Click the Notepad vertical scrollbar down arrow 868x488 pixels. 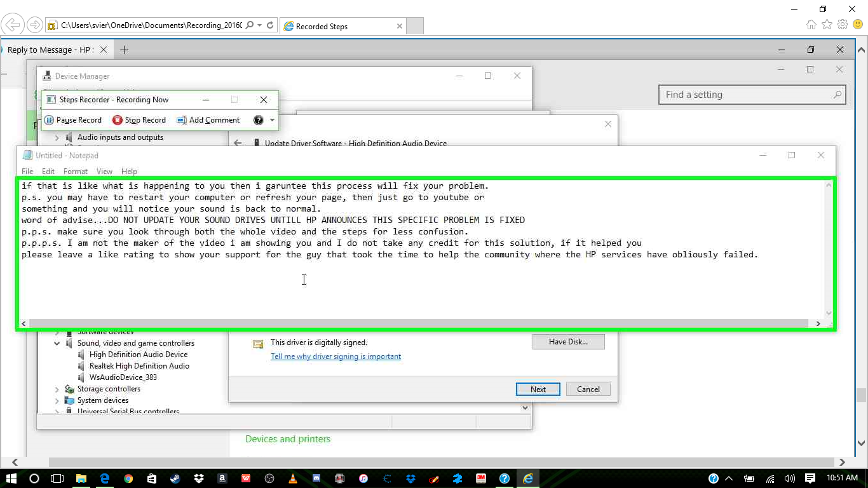click(x=829, y=313)
